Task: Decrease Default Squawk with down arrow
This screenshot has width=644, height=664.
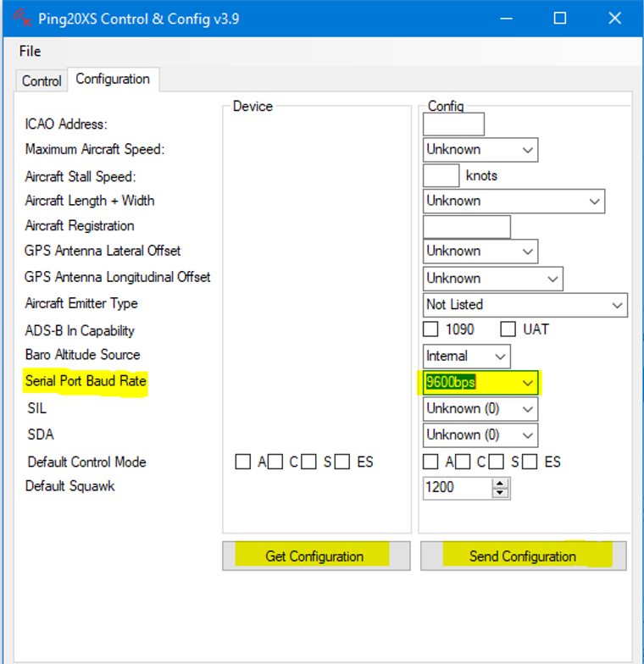Action: click(500, 493)
